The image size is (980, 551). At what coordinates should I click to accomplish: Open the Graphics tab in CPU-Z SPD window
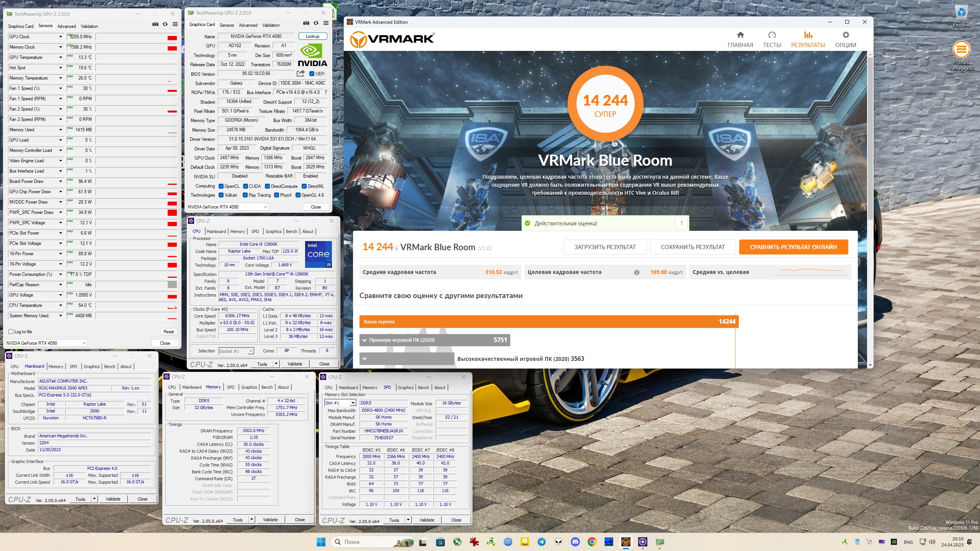[x=405, y=388]
